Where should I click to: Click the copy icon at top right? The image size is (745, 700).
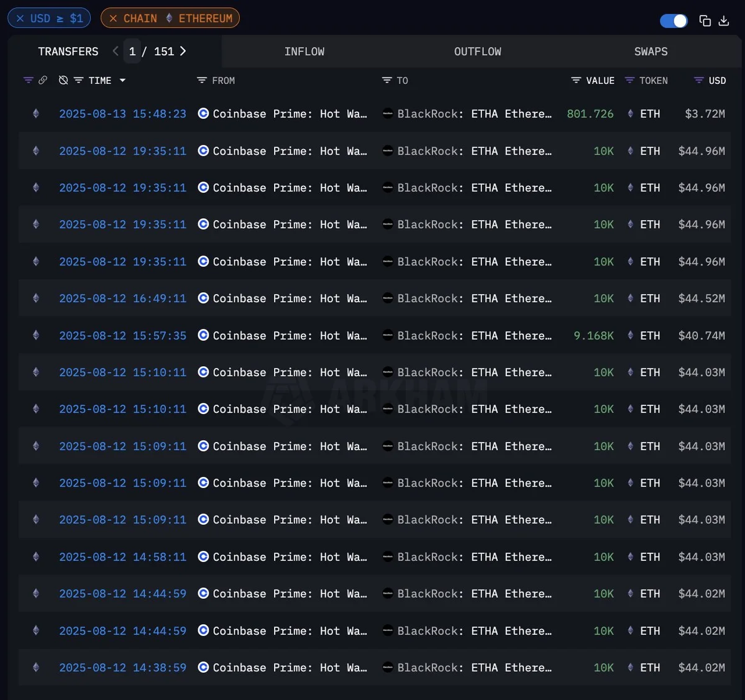coord(705,21)
